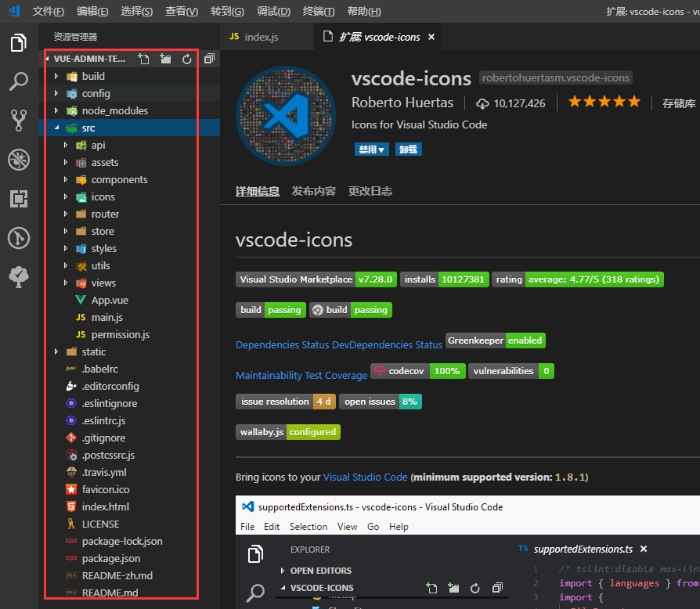
Task: Expand the build folder
Action: click(x=56, y=76)
